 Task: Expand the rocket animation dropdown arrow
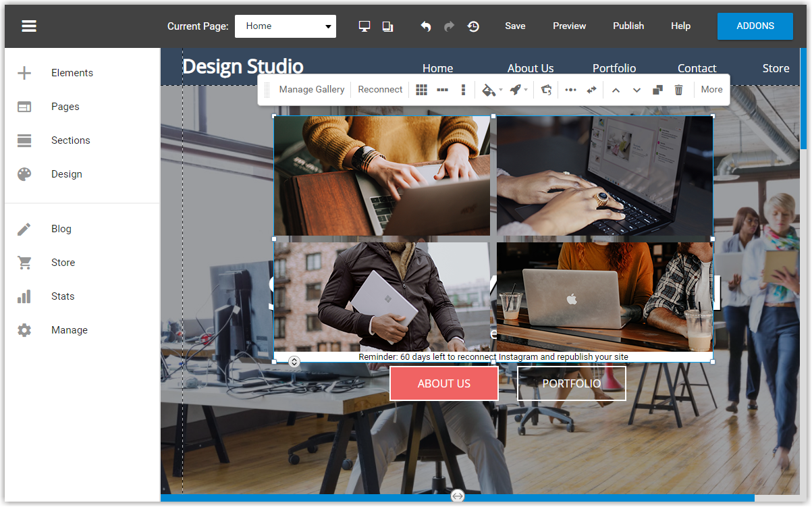coord(526,90)
